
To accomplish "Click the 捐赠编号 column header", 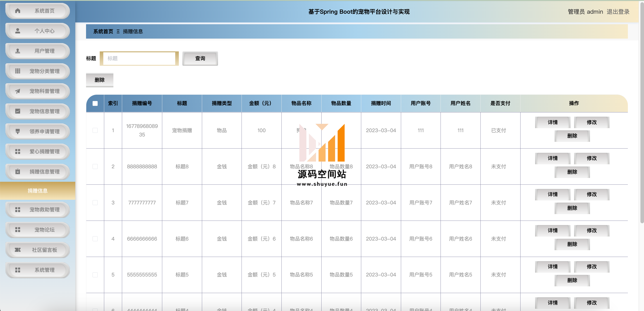I will 142,103.
